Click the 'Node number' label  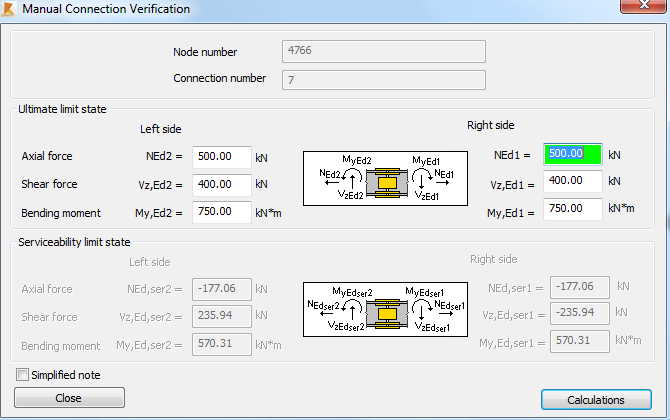[205, 52]
